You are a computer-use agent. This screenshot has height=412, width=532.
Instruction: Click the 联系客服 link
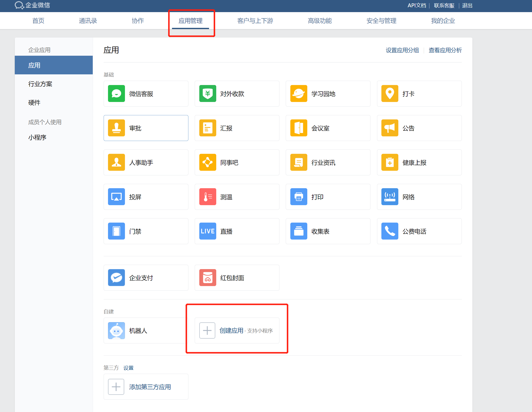coord(444,5)
